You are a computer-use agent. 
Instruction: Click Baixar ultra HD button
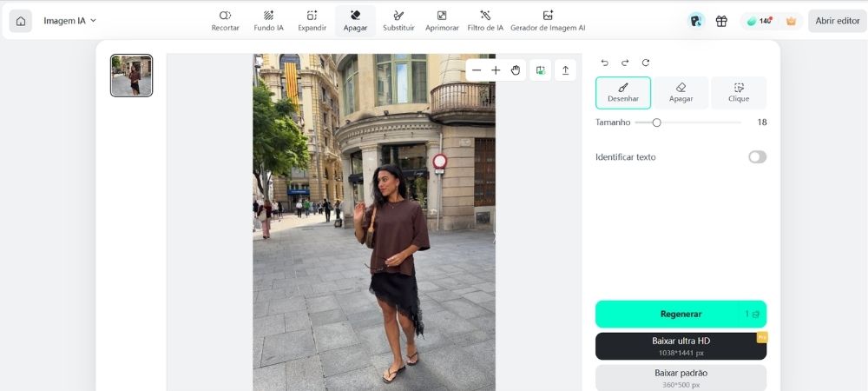pyautogui.click(x=681, y=346)
